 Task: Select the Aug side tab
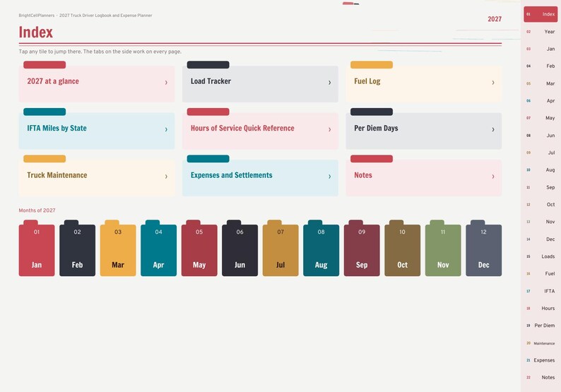541,170
